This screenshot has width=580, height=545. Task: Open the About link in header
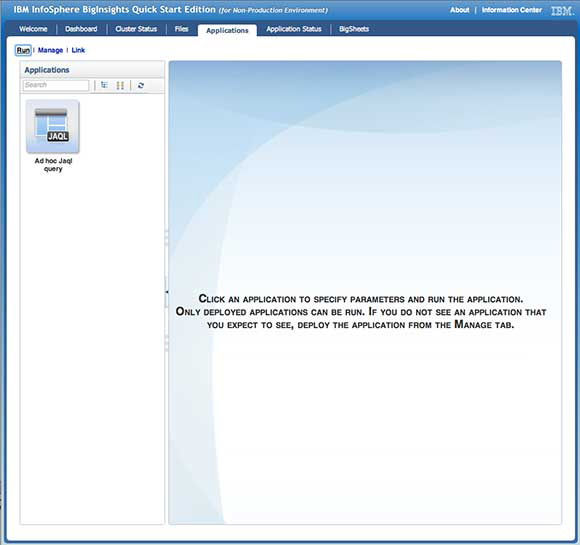(459, 10)
